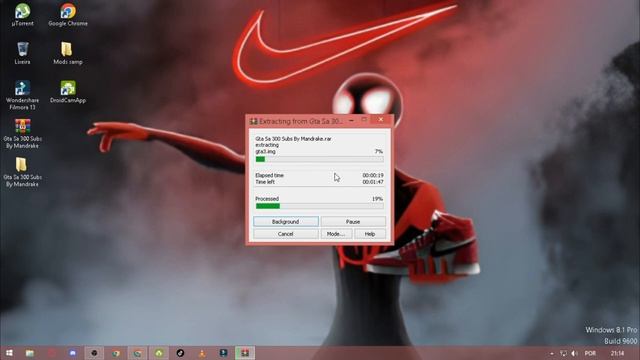Click the Processed total progress bar
This screenshot has height=360, width=640.
[320, 206]
